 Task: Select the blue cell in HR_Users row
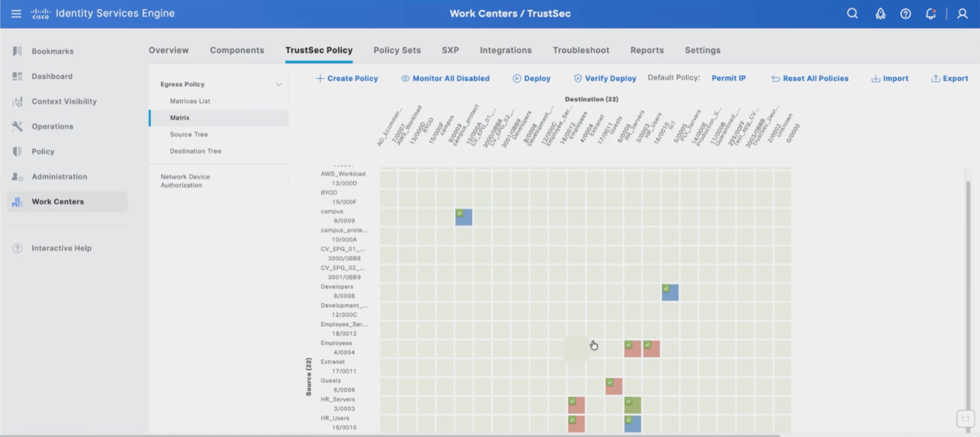[633, 424]
